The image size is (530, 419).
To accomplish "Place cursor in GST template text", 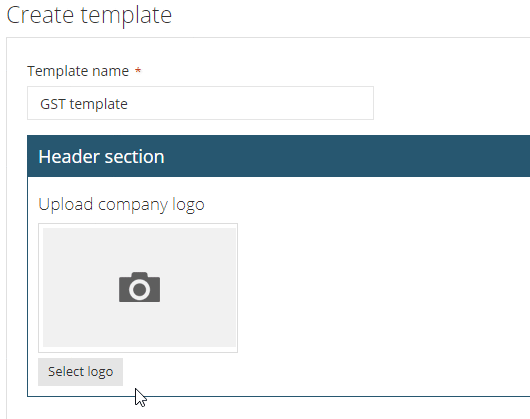I will click(84, 104).
